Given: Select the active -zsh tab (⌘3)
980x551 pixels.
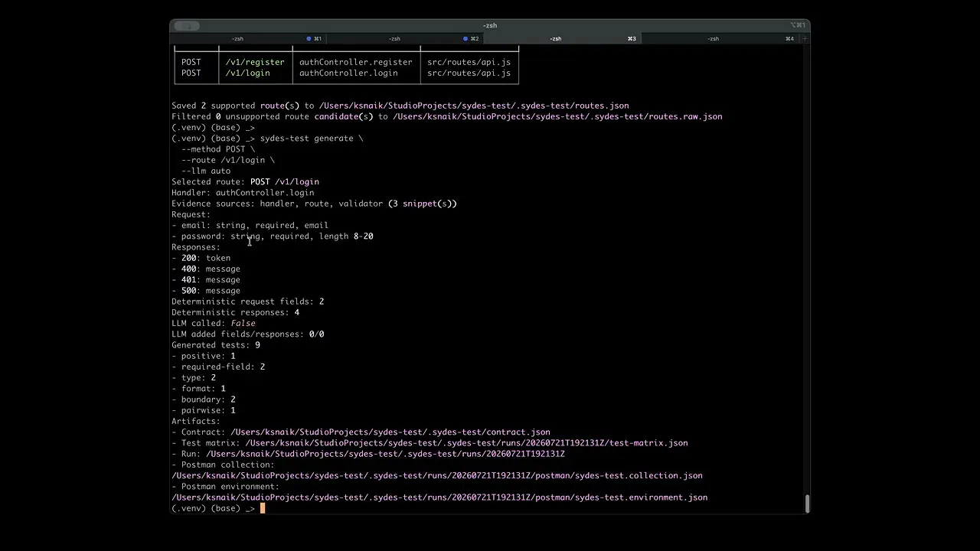Looking at the screenshot, I should [563, 38].
